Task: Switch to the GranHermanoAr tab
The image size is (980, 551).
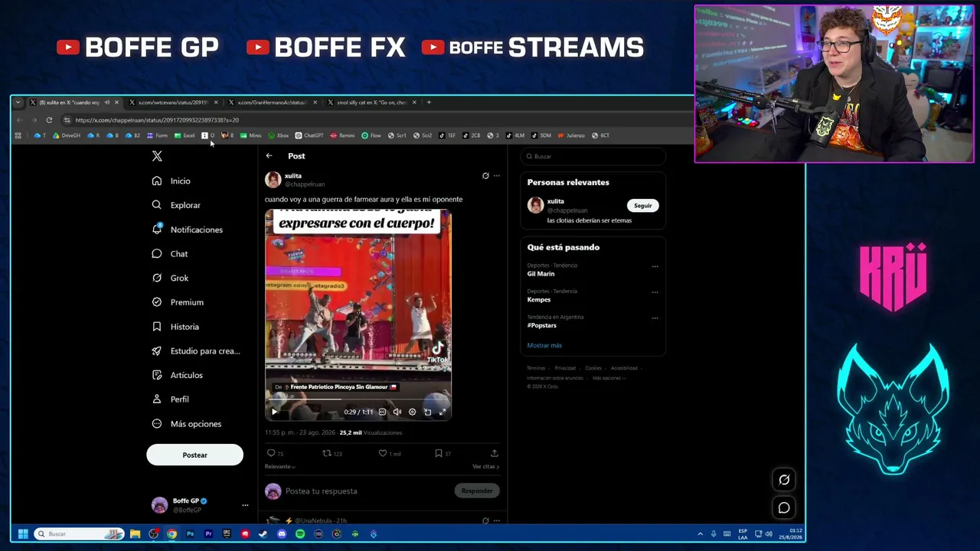Action: [x=273, y=103]
